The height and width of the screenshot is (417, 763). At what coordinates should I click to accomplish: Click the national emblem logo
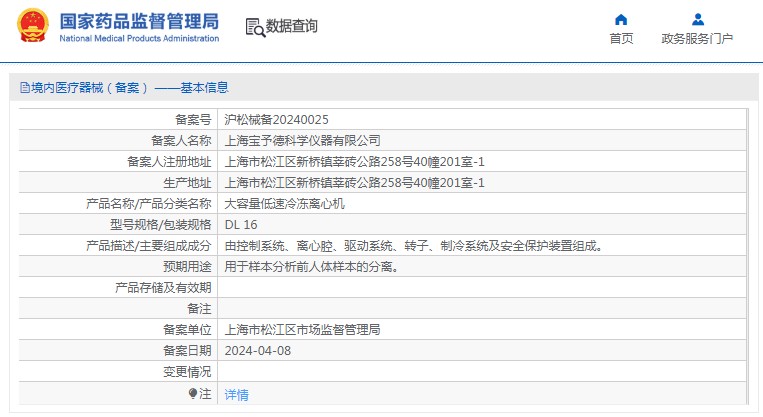click(x=33, y=25)
